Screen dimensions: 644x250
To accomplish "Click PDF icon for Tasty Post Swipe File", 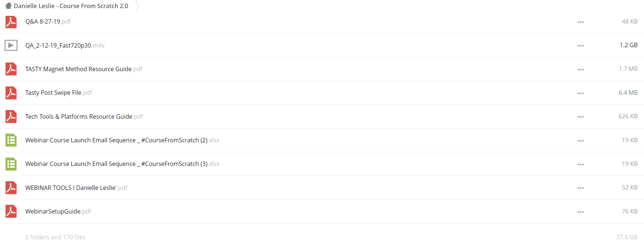I will pos(11,93).
